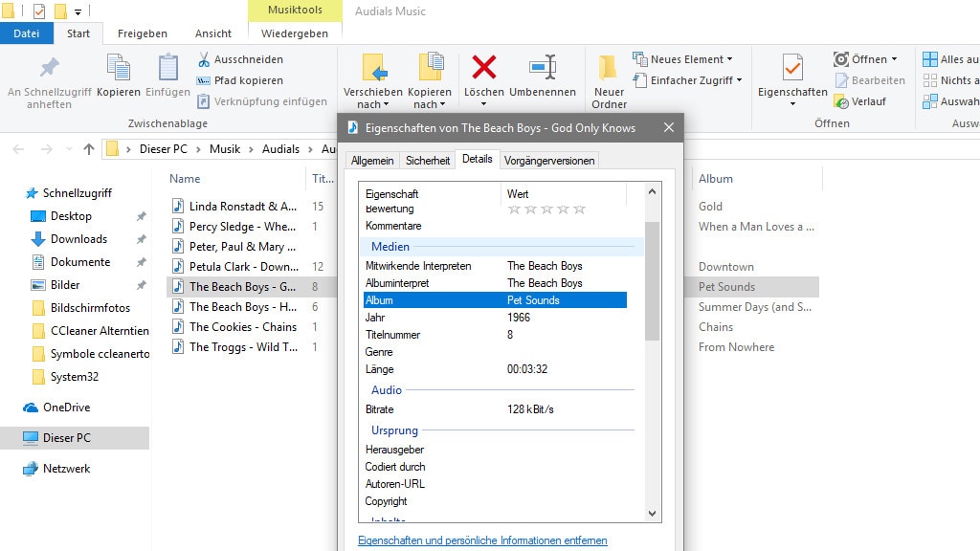Pin to Schnellzugriff using the pin icon
The height and width of the screenshot is (551, 980).
coord(50,68)
